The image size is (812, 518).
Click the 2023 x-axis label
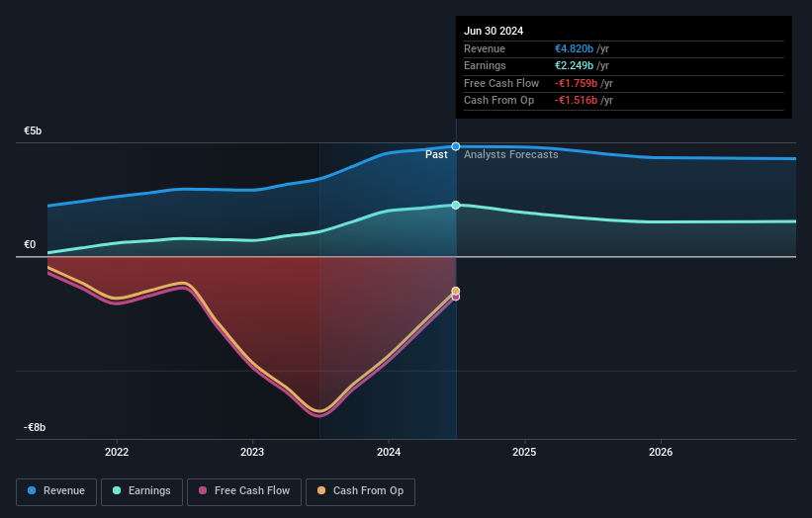click(252, 453)
